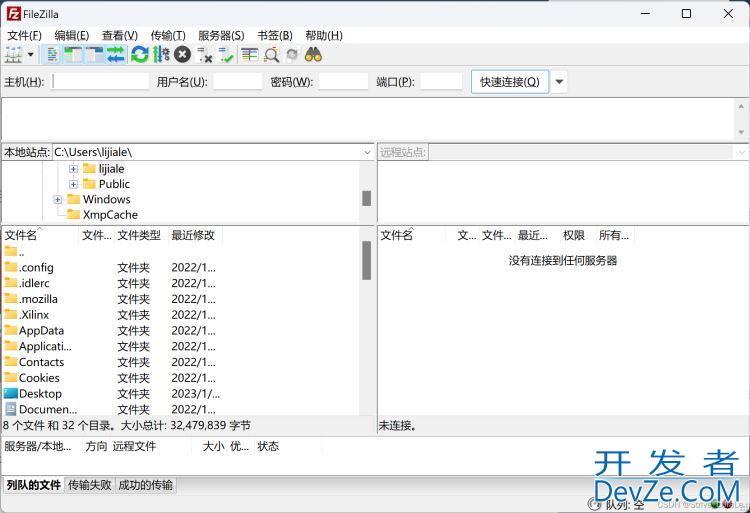Click message log scroll up arrow

(741, 106)
